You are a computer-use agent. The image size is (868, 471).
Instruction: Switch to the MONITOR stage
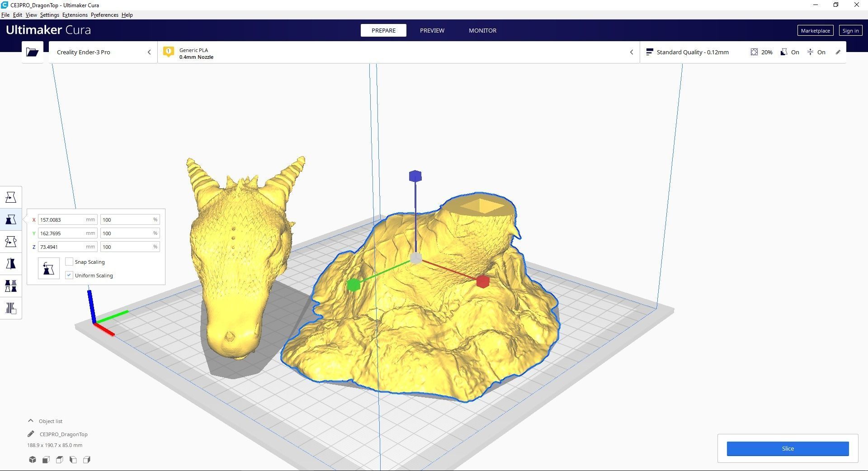[482, 30]
